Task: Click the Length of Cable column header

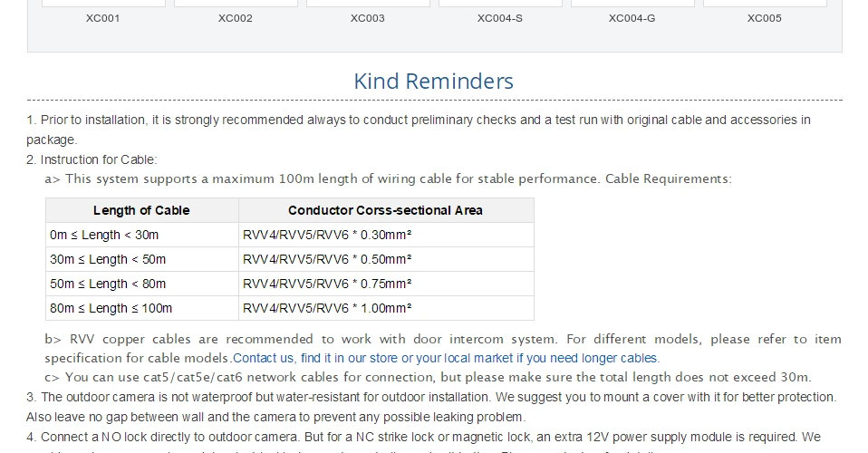Action: point(141,210)
